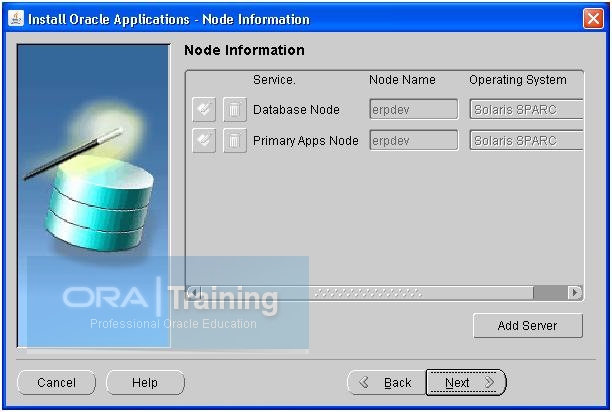Screen dimensions: 612x412
Task: Click the trash icon for Primary Apps Node
Action: click(x=234, y=140)
